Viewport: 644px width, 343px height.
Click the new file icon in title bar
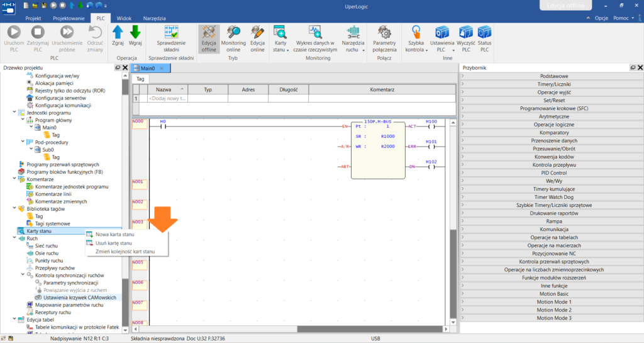(x=26, y=5)
